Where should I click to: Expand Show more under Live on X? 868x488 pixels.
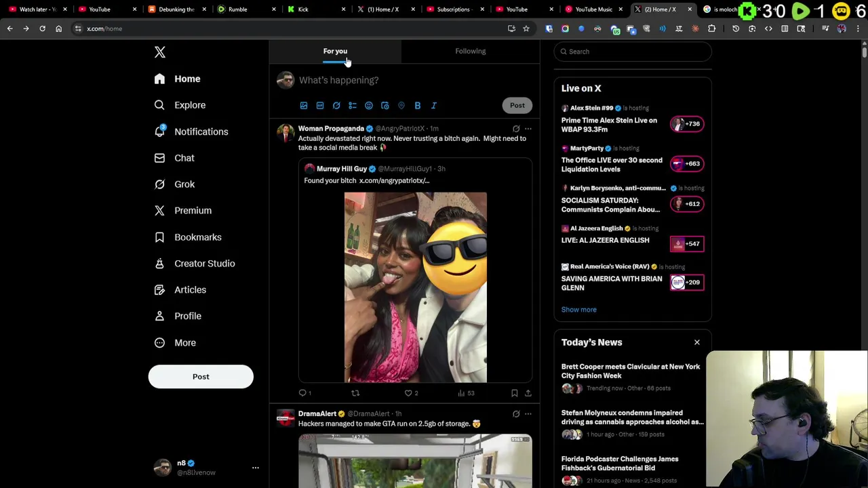579,310
